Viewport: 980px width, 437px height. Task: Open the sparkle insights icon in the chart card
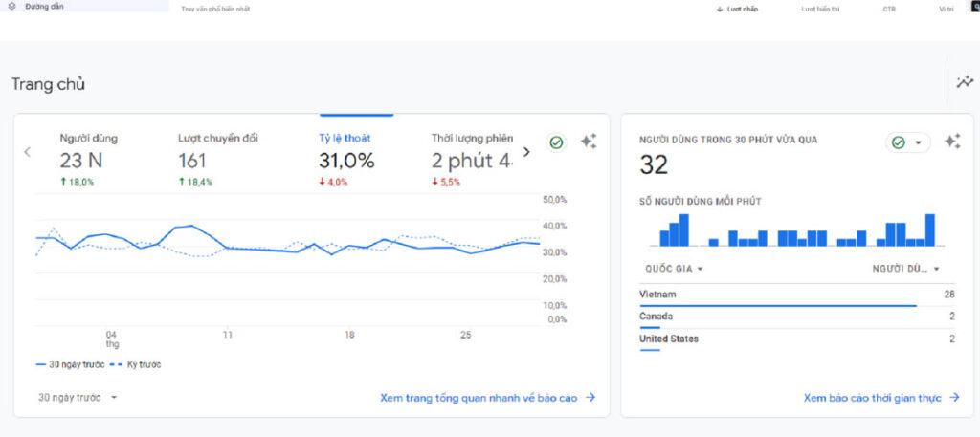pos(589,142)
